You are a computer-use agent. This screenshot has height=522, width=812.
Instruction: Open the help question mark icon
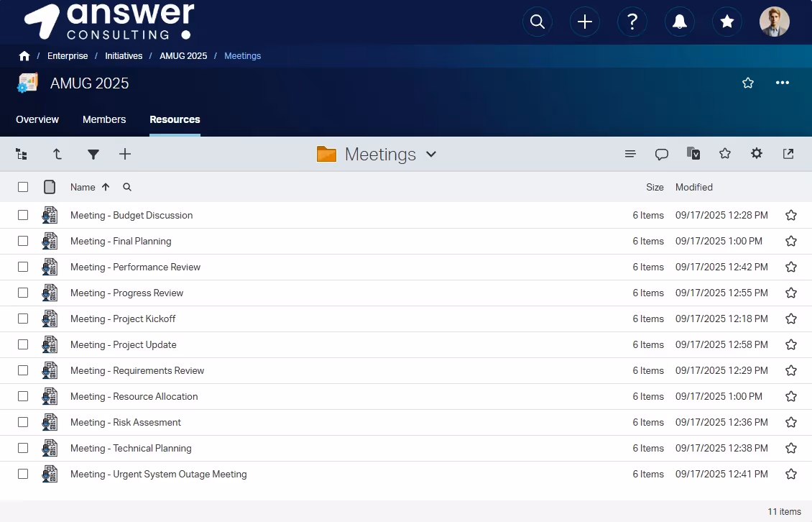click(632, 22)
